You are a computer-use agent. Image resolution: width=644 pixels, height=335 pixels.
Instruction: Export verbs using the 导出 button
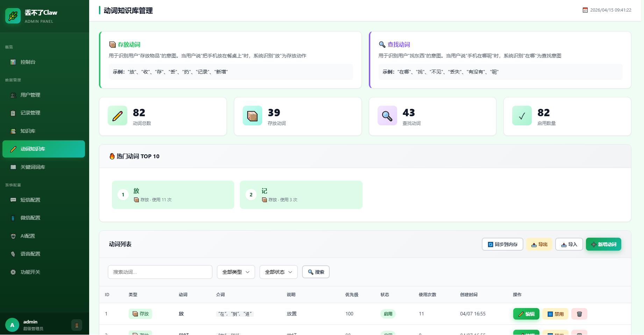(539, 244)
